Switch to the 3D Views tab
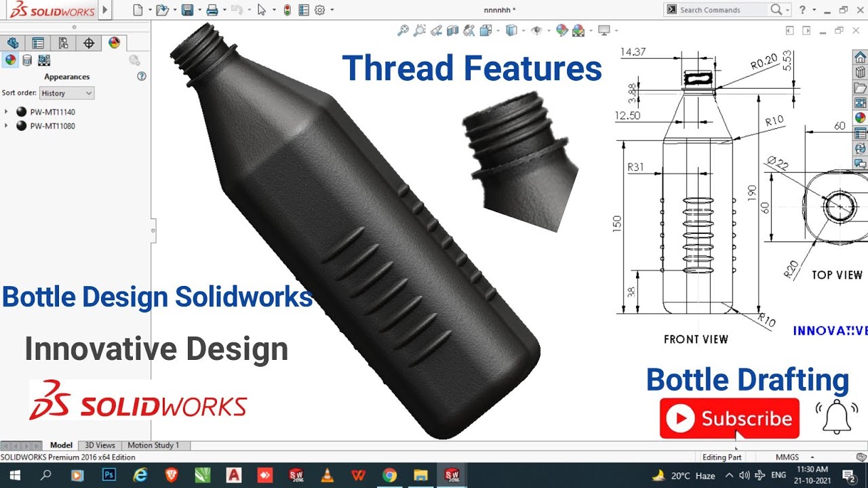 point(100,445)
